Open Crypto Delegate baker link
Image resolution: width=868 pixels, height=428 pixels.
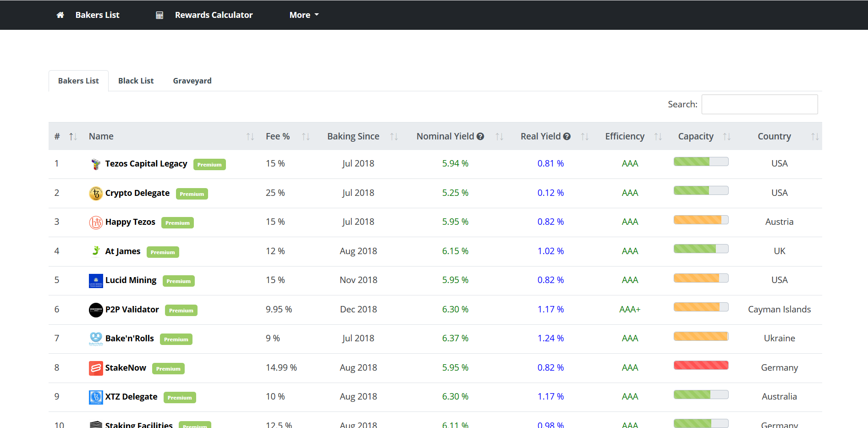[x=137, y=193]
